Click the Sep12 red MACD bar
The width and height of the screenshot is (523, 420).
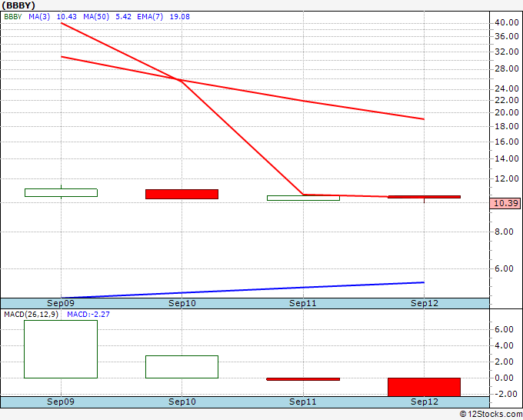pyautogui.click(x=424, y=387)
